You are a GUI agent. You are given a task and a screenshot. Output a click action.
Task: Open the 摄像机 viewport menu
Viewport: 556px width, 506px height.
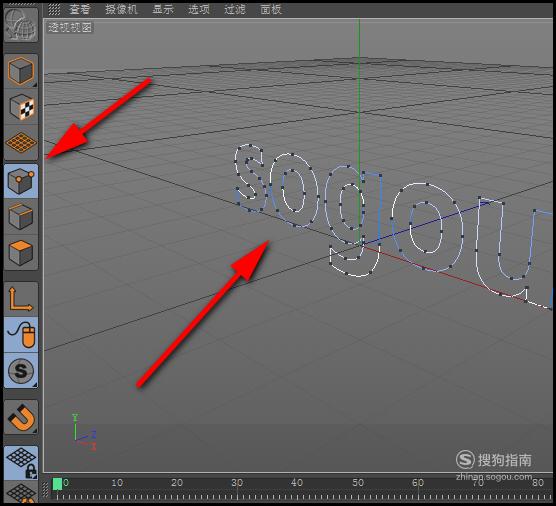[121, 9]
